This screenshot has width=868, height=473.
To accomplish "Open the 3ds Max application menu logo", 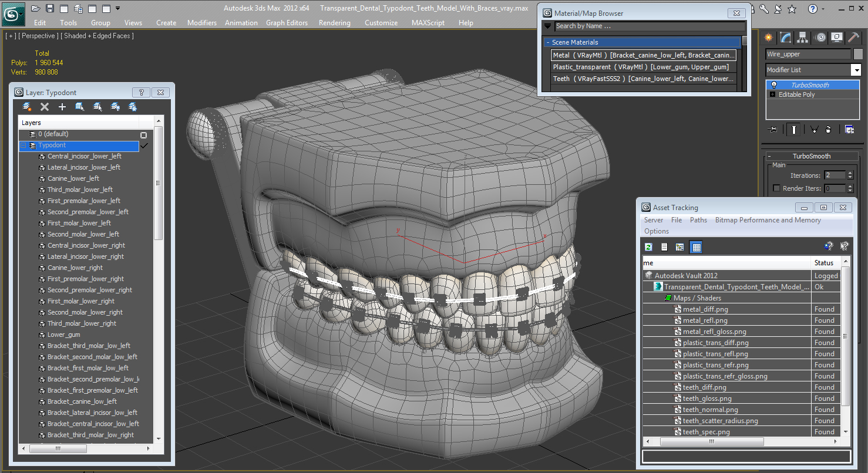I will click(x=13, y=14).
